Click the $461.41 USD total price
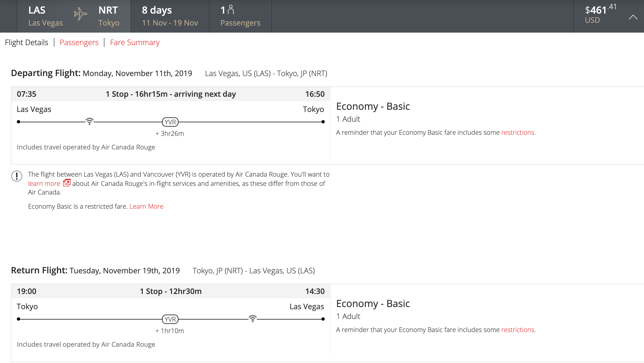 pyautogui.click(x=600, y=15)
